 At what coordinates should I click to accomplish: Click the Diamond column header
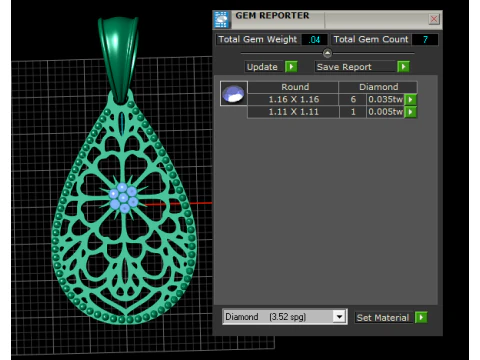coord(378,87)
